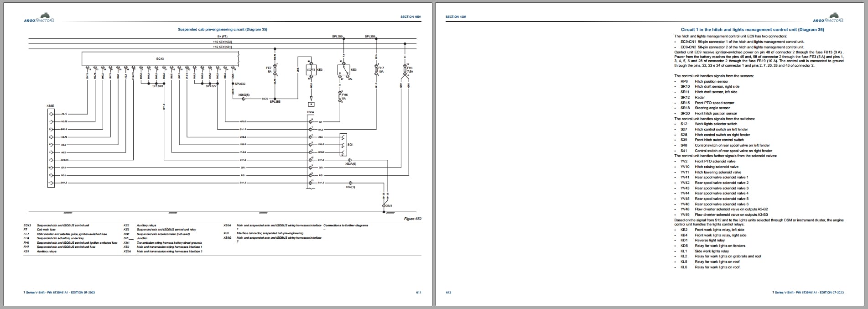The image size is (868, 309).
Task: Click page number 611 in footer
Action: [419, 293]
